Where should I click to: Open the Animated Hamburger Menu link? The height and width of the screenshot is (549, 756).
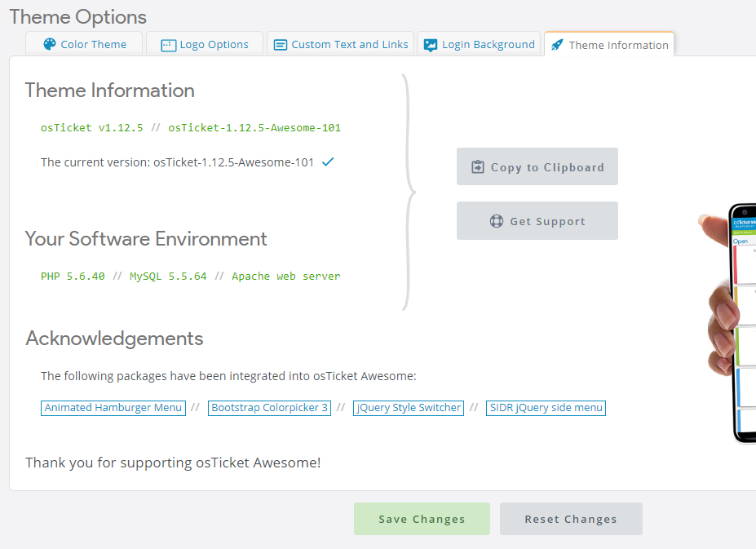pos(113,408)
